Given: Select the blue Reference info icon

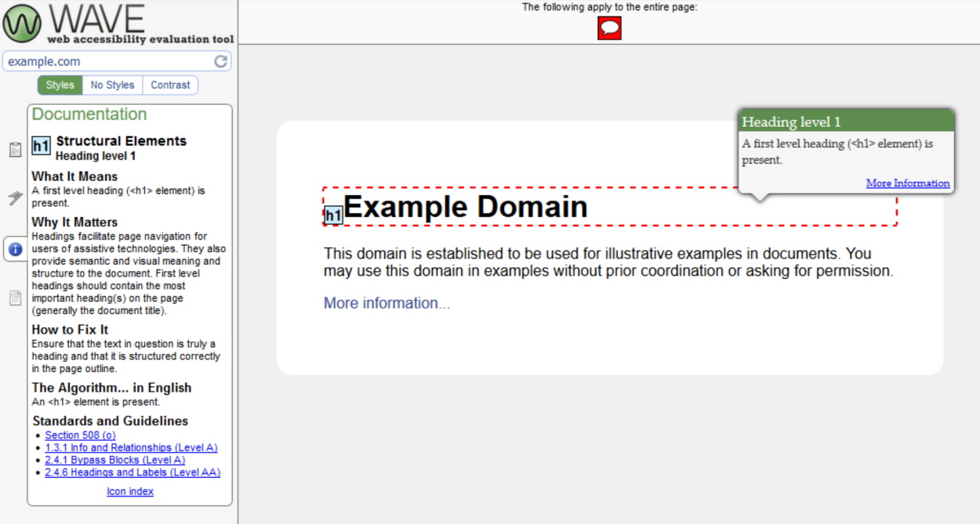Looking at the screenshot, I should (x=14, y=248).
